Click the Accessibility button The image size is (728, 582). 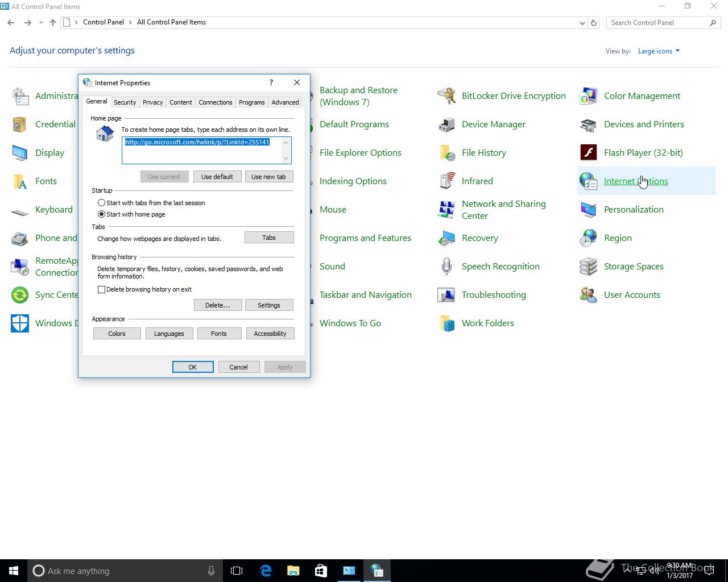point(270,334)
